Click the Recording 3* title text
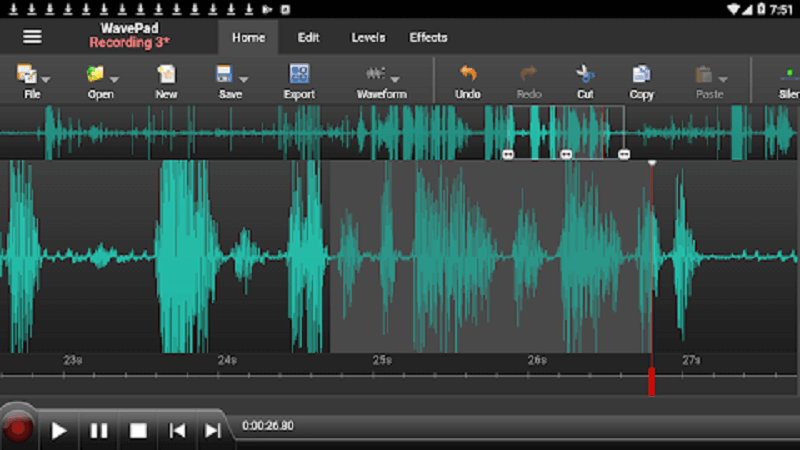The image size is (800, 450). coord(129,42)
